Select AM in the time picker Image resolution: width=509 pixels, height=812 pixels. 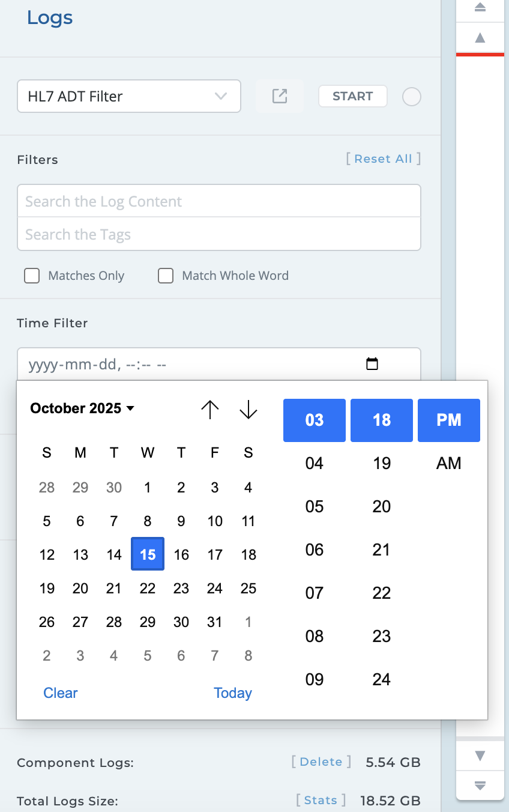click(448, 463)
